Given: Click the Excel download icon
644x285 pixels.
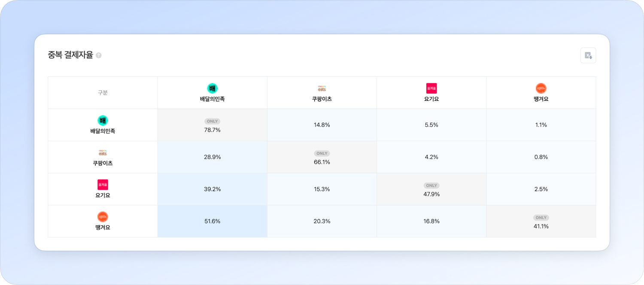Looking at the screenshot, I should [x=588, y=55].
